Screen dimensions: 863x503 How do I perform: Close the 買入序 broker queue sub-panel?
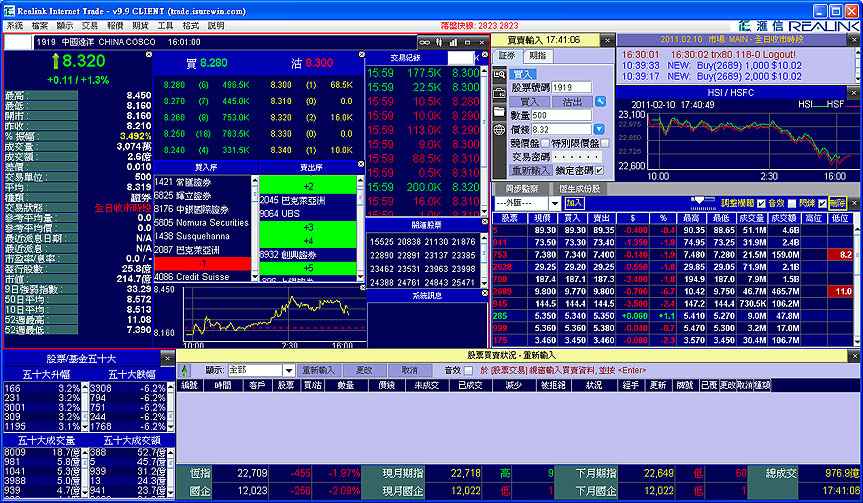click(361, 164)
